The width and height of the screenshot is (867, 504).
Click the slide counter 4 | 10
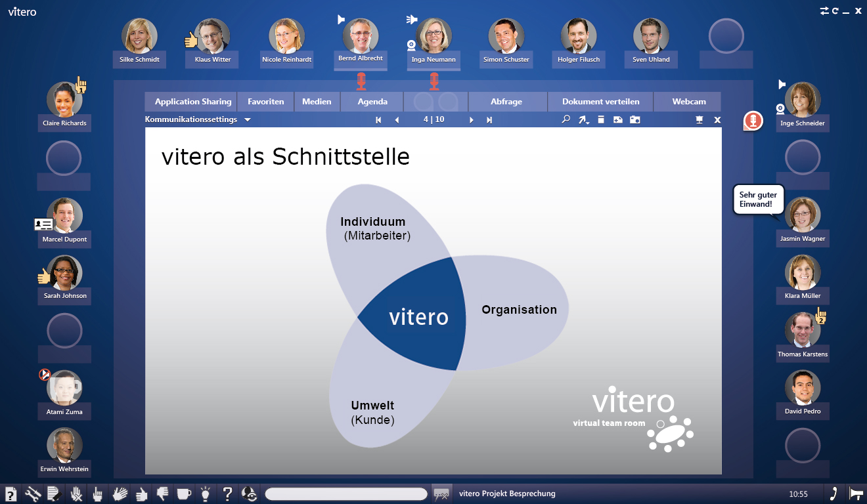tap(433, 119)
